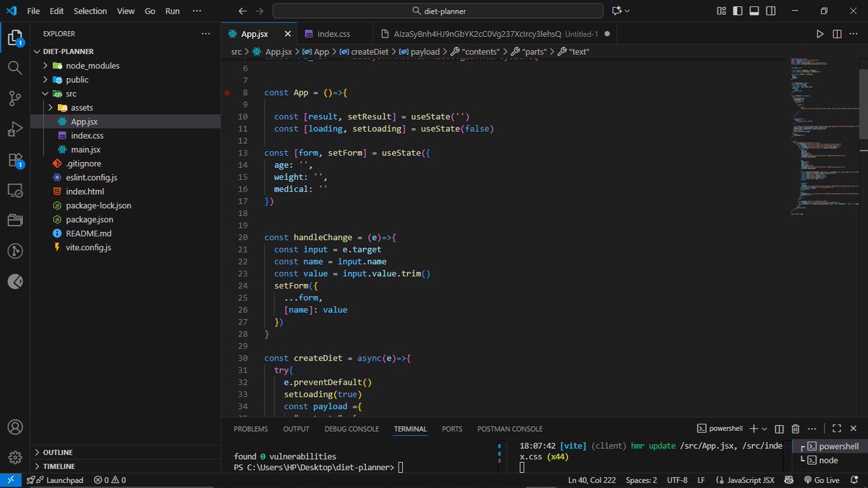The height and width of the screenshot is (488, 868).
Task: Click UTF-8 encoding in status bar
Action: [x=678, y=480]
